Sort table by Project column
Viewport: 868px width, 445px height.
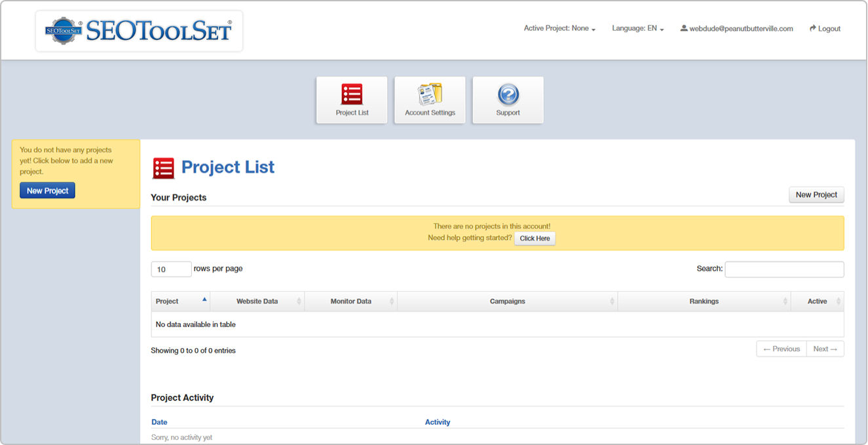[180, 301]
